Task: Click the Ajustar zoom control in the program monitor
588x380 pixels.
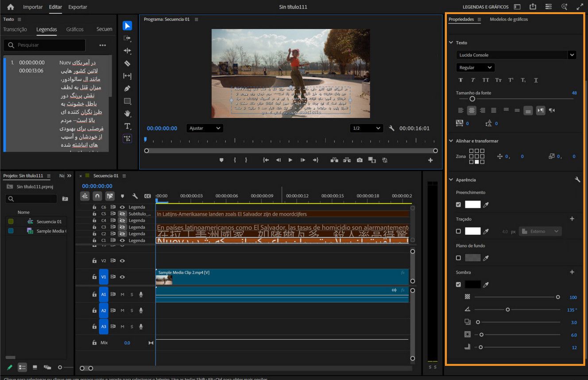Action: click(x=205, y=128)
